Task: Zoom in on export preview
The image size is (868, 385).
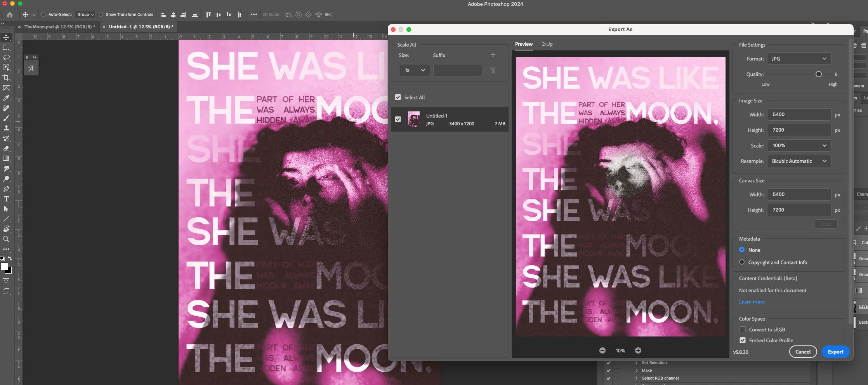Action: pyautogui.click(x=638, y=350)
